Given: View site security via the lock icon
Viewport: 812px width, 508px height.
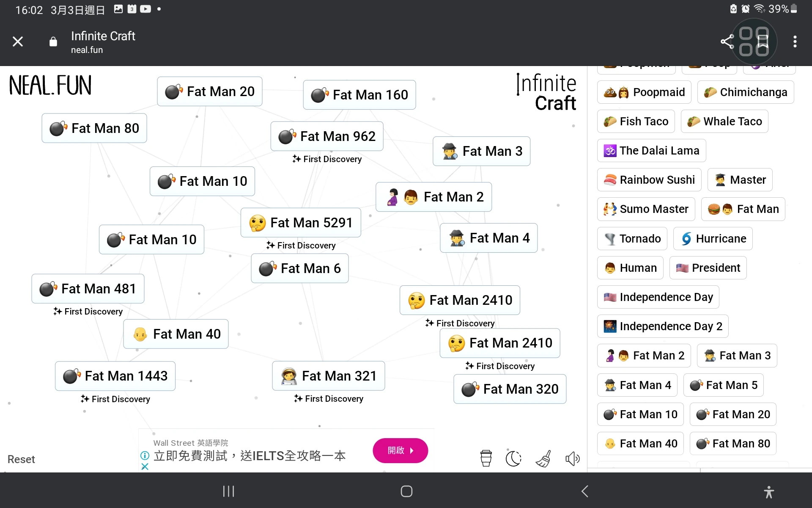Looking at the screenshot, I should (53, 41).
